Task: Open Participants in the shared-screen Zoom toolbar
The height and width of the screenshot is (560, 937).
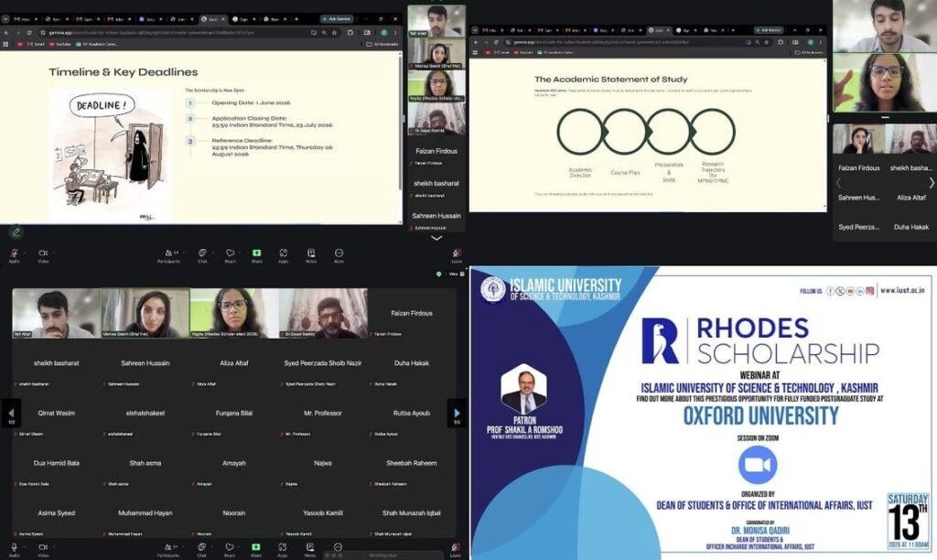Action: (168, 255)
